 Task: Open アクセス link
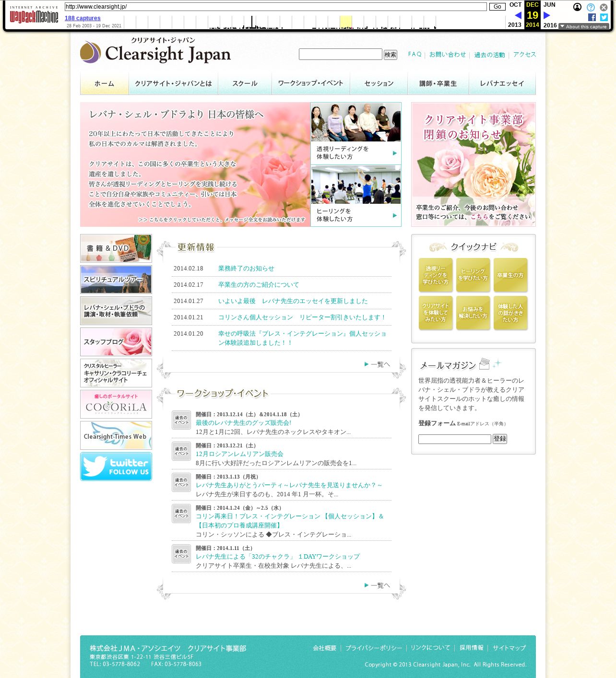pyautogui.click(x=524, y=54)
